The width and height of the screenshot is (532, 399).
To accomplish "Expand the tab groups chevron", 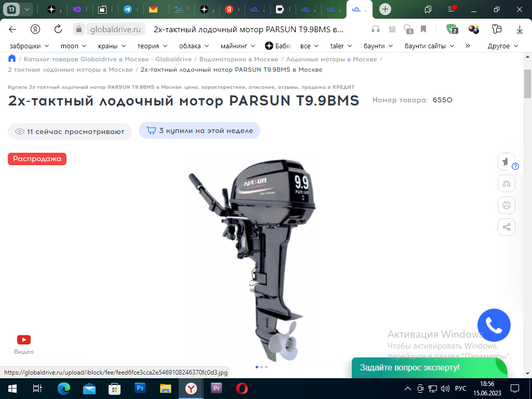I will click(x=27, y=9).
